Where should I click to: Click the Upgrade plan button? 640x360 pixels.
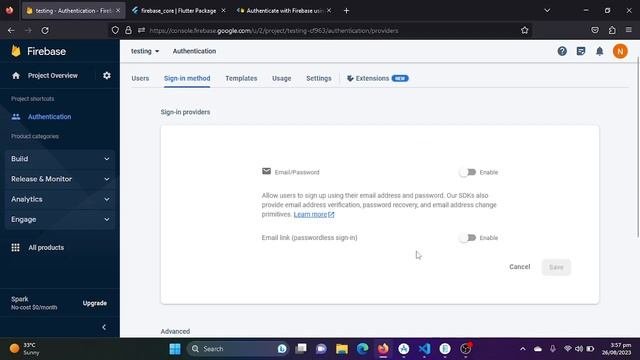pyautogui.click(x=95, y=303)
